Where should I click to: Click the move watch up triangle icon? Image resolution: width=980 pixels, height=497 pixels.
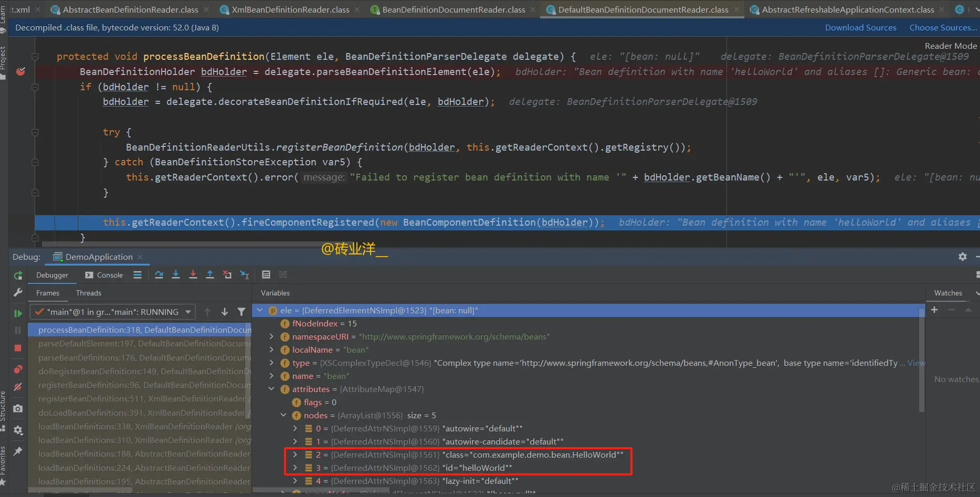pos(968,310)
